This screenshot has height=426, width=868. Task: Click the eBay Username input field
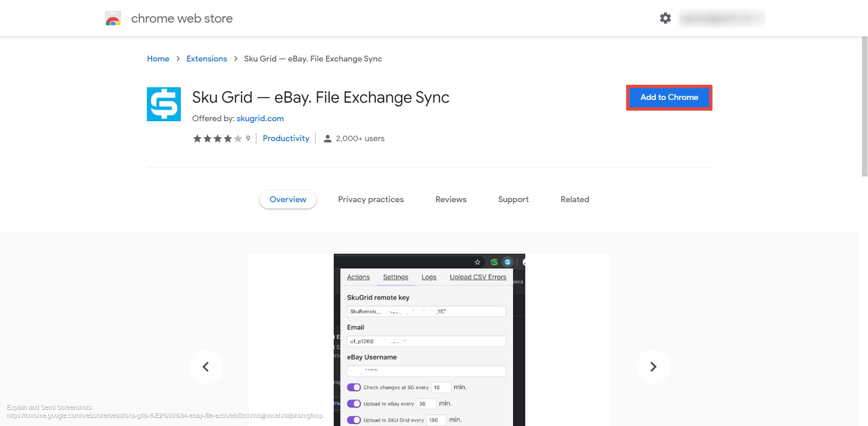pyautogui.click(x=426, y=371)
